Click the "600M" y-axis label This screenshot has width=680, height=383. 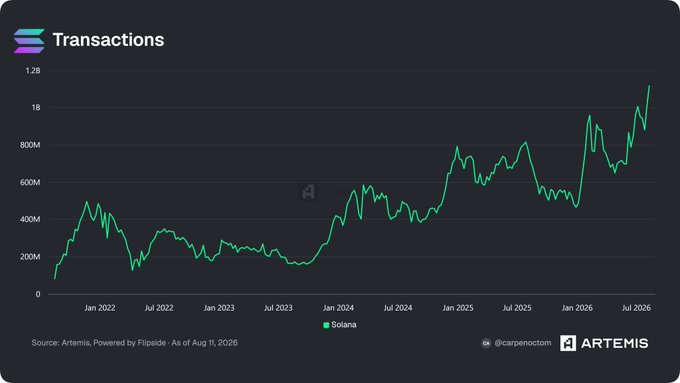point(30,183)
